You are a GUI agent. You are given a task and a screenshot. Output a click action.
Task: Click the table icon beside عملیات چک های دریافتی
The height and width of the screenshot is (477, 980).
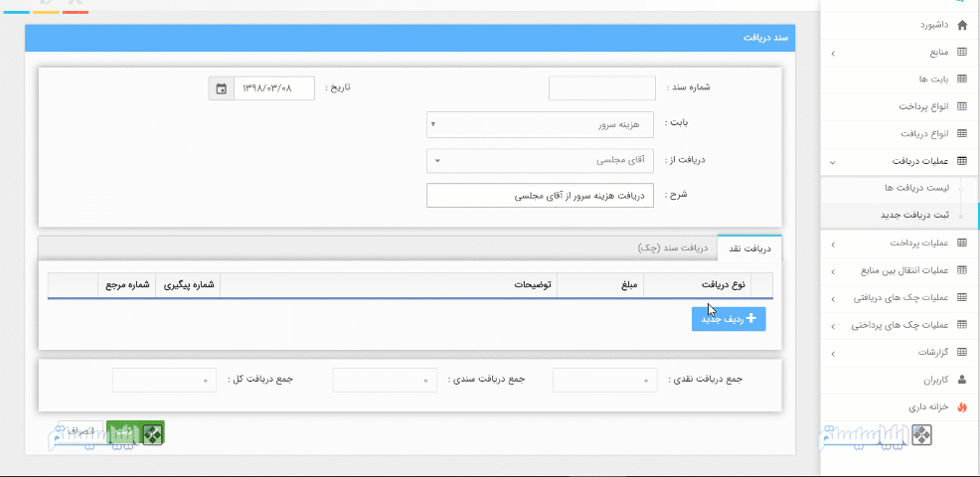tap(961, 298)
